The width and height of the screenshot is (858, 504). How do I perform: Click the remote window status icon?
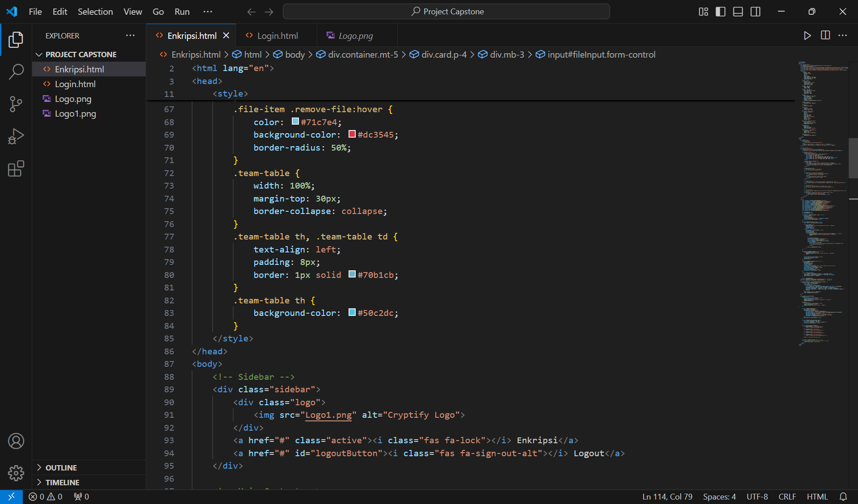click(x=11, y=496)
